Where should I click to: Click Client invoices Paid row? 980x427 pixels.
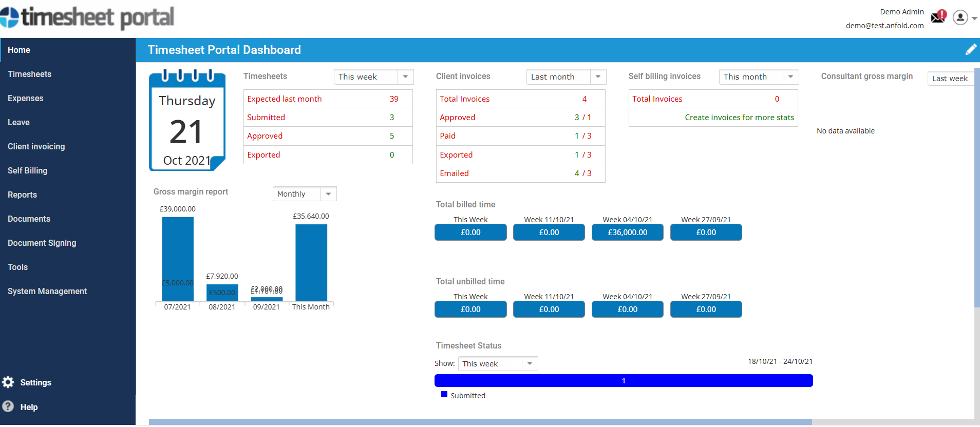[x=521, y=136]
